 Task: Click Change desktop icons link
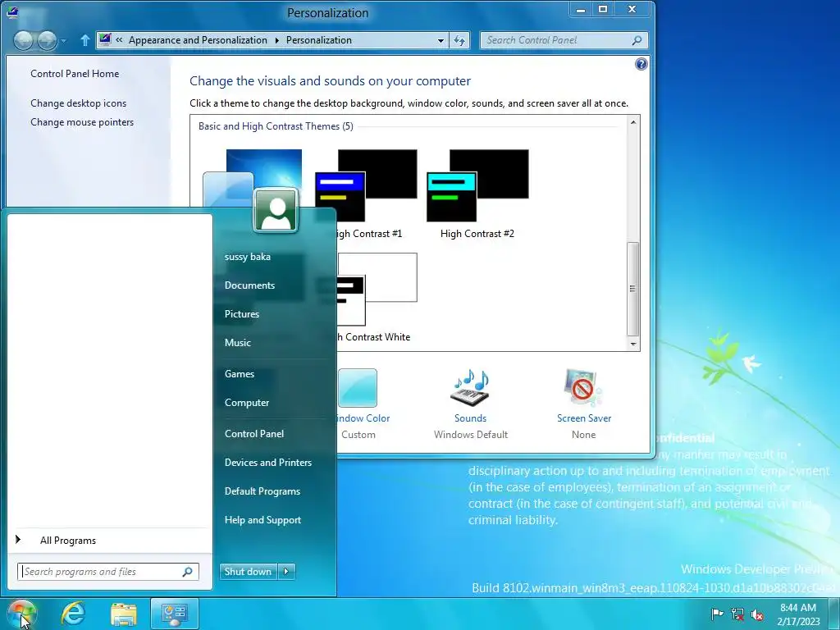click(78, 103)
